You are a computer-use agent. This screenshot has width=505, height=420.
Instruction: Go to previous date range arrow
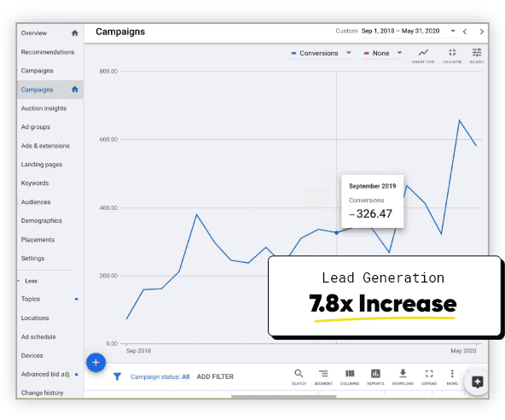click(x=464, y=32)
